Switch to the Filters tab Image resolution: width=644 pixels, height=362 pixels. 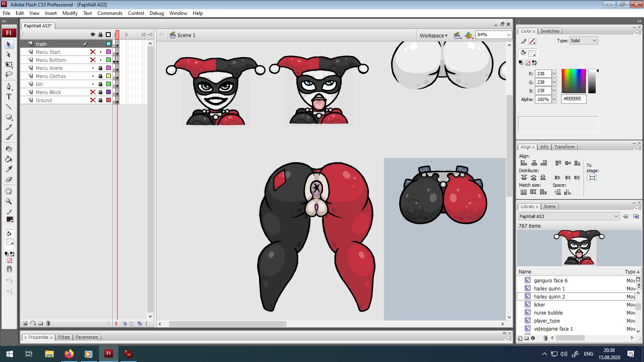[64, 337]
